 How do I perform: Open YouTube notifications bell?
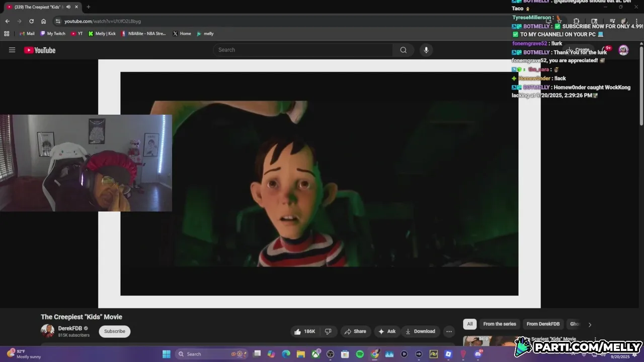pyautogui.click(x=606, y=50)
